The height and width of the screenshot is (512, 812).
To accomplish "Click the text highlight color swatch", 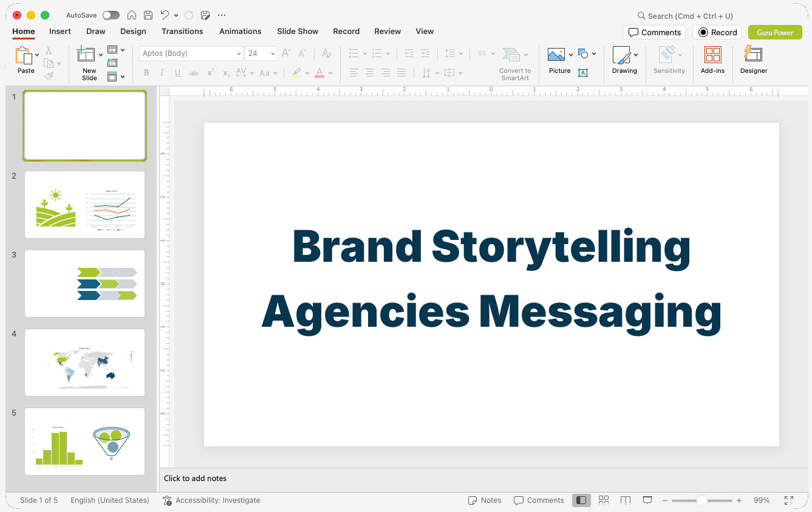I will 296,73.
